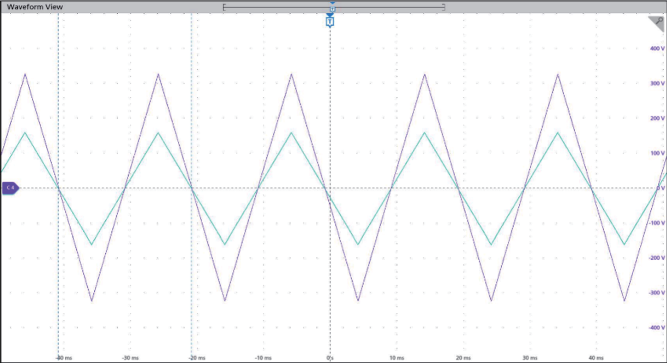
Task: Click the 20 ms time label
Action: coord(463,358)
